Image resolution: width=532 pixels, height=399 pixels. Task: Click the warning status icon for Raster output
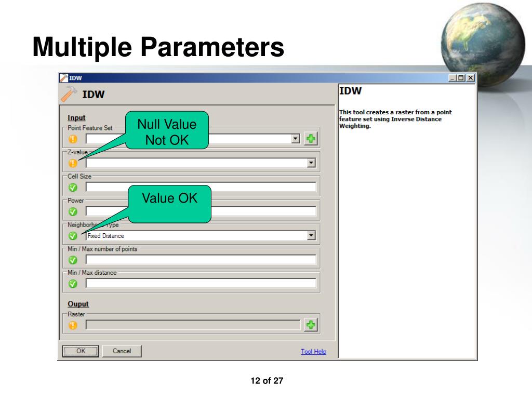(x=73, y=325)
